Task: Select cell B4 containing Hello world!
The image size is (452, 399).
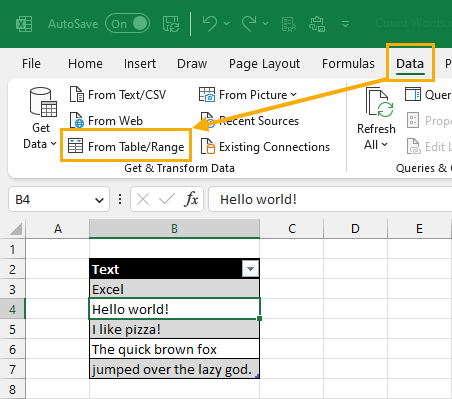Action: pos(174,309)
